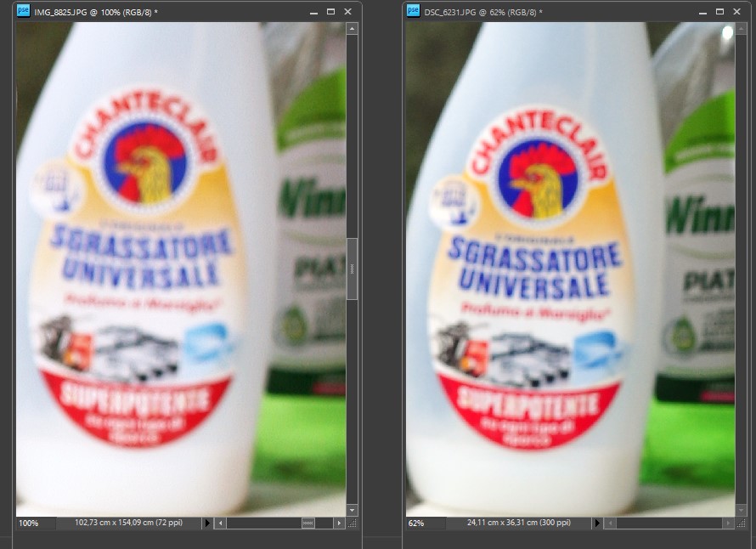This screenshot has height=549, width=756.
Task: Click the 62% zoom field
Action: tap(426, 523)
